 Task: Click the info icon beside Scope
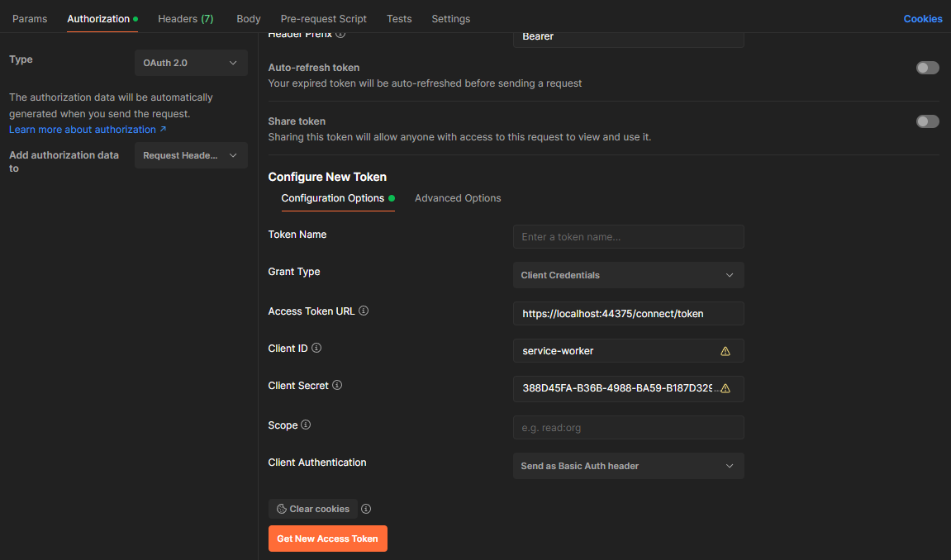pyautogui.click(x=305, y=425)
